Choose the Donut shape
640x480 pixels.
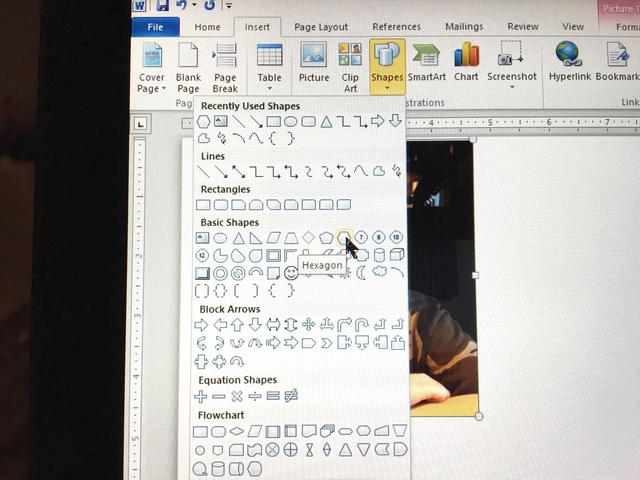tap(220, 273)
